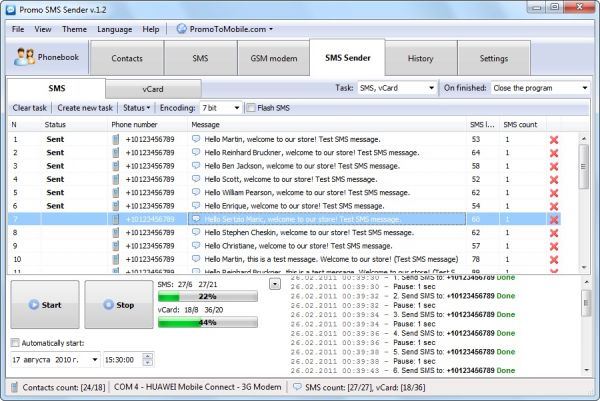Click the message list vertical scrollbar thumb
Screen dimensions: 600x401
[x=584, y=166]
